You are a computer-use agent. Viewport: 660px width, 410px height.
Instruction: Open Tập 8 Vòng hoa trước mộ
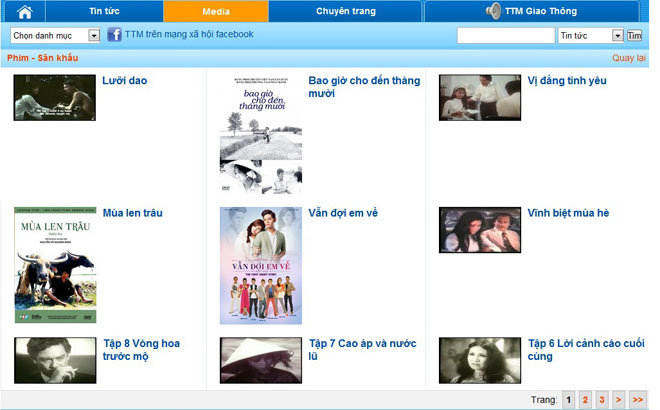141,350
